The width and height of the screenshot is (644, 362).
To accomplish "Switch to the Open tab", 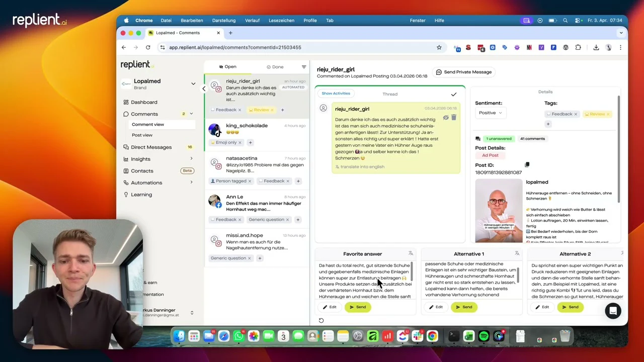I will click(227, 67).
